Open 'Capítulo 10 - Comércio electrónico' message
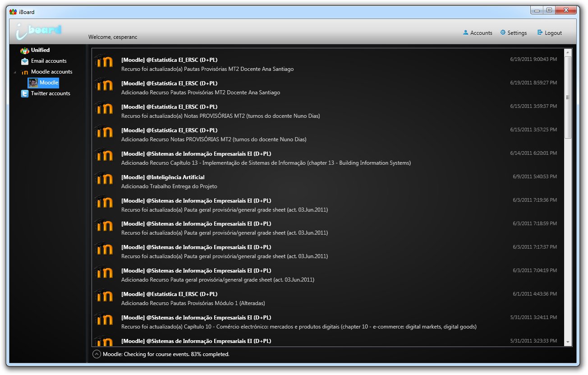The height and width of the screenshot is (375, 588). click(299, 327)
